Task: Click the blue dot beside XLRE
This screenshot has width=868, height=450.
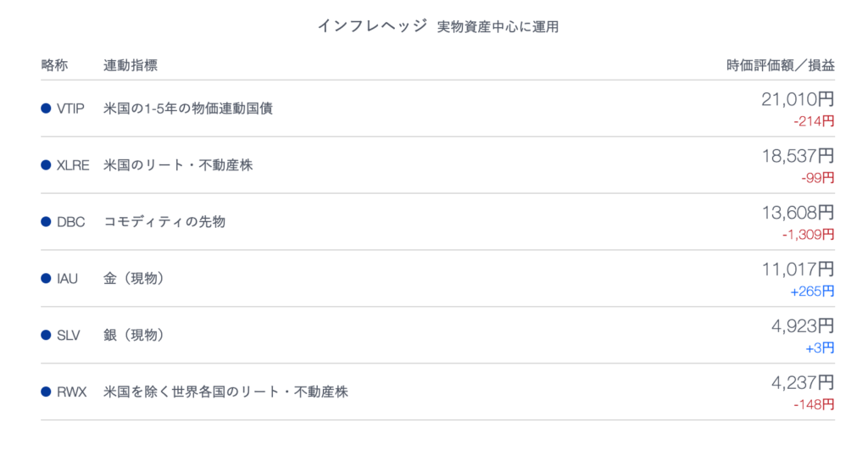Action: pyautogui.click(x=46, y=165)
